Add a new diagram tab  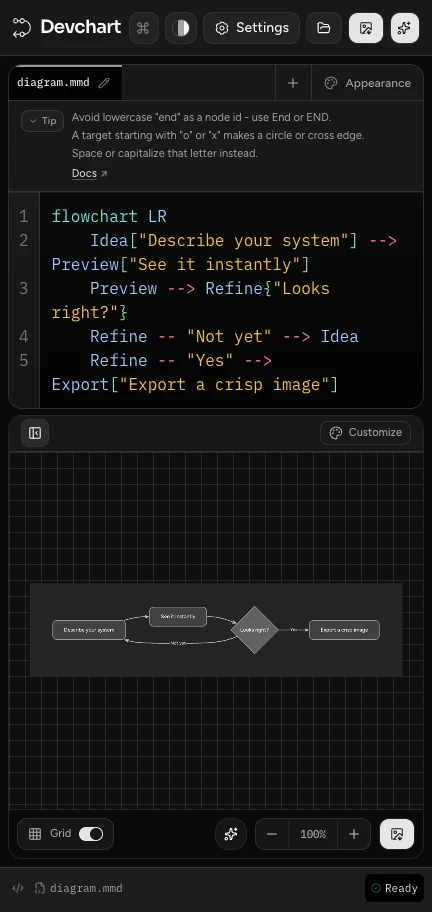[293, 83]
